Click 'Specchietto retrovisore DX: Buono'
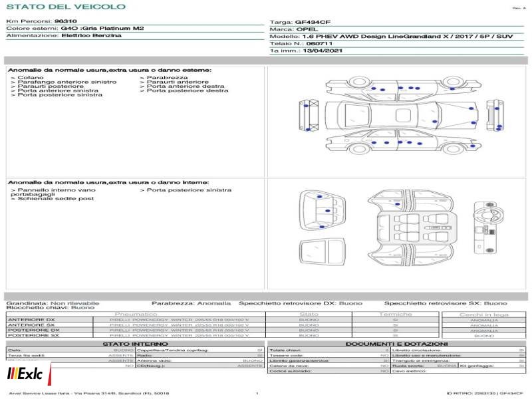 301,303
